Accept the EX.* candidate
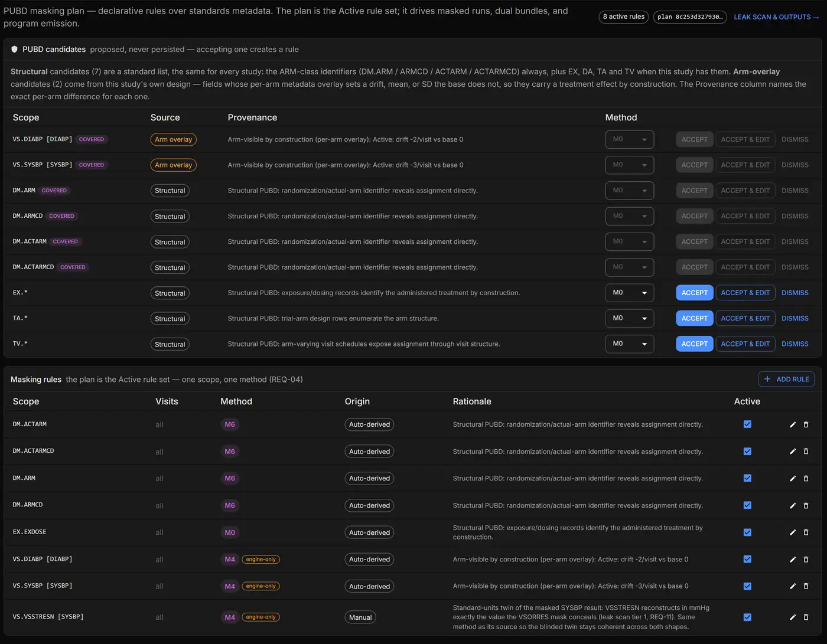Viewport: 827px width, 644px height. pyautogui.click(x=695, y=293)
